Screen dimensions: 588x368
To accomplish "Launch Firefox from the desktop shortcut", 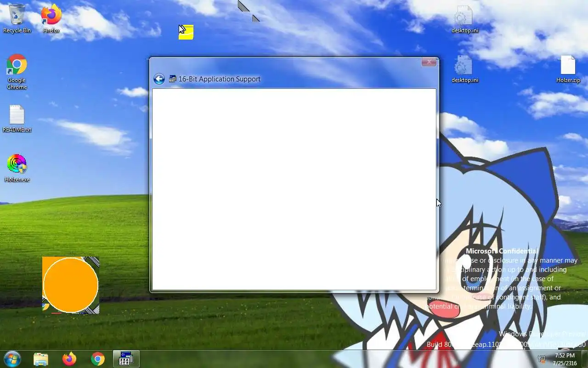I will [51, 18].
